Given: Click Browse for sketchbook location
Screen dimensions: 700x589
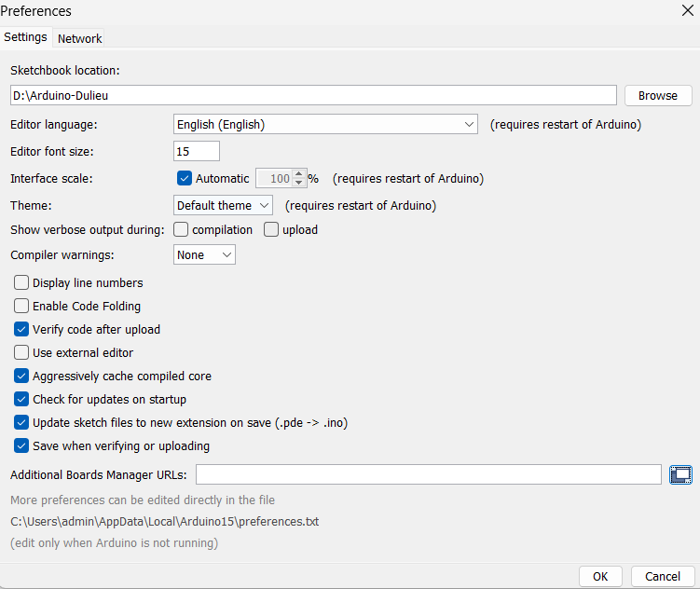Looking at the screenshot, I should click(x=657, y=95).
